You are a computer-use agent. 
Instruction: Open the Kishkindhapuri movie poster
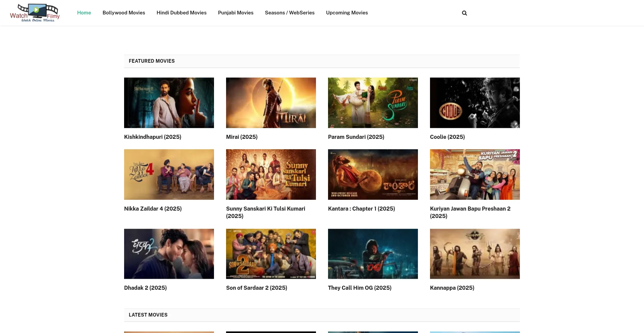coord(169,103)
